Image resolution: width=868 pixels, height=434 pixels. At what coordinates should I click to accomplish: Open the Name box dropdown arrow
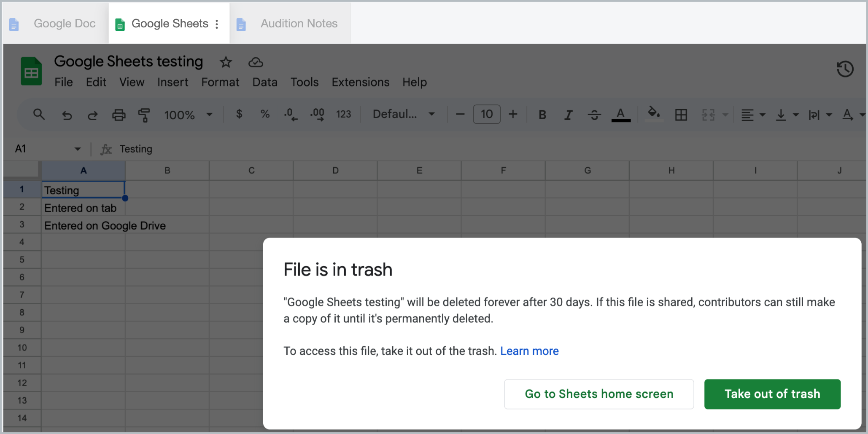(x=78, y=149)
